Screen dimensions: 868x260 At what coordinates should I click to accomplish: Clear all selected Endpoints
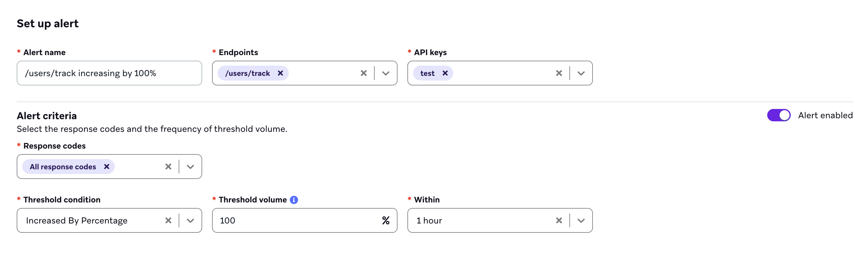364,73
